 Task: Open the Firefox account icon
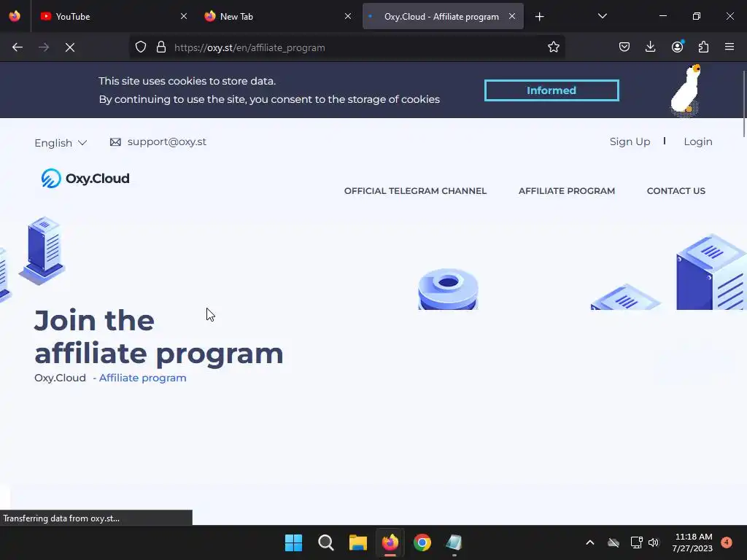677,47
